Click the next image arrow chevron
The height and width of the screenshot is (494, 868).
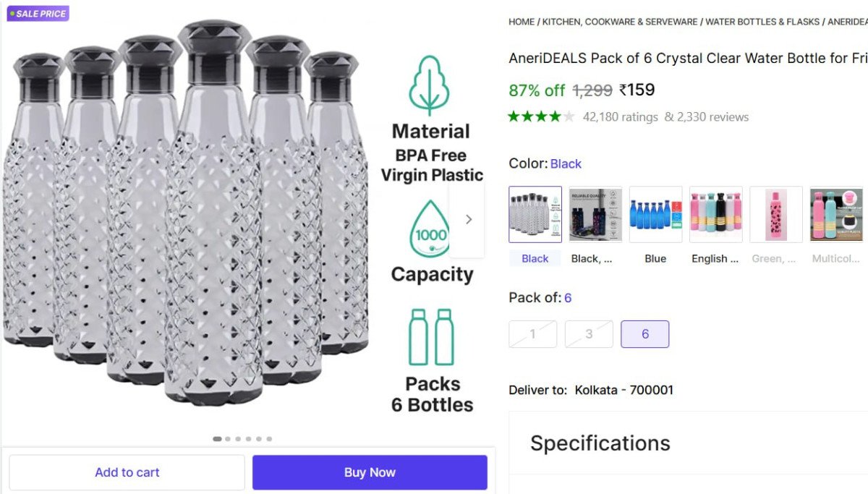coord(468,219)
